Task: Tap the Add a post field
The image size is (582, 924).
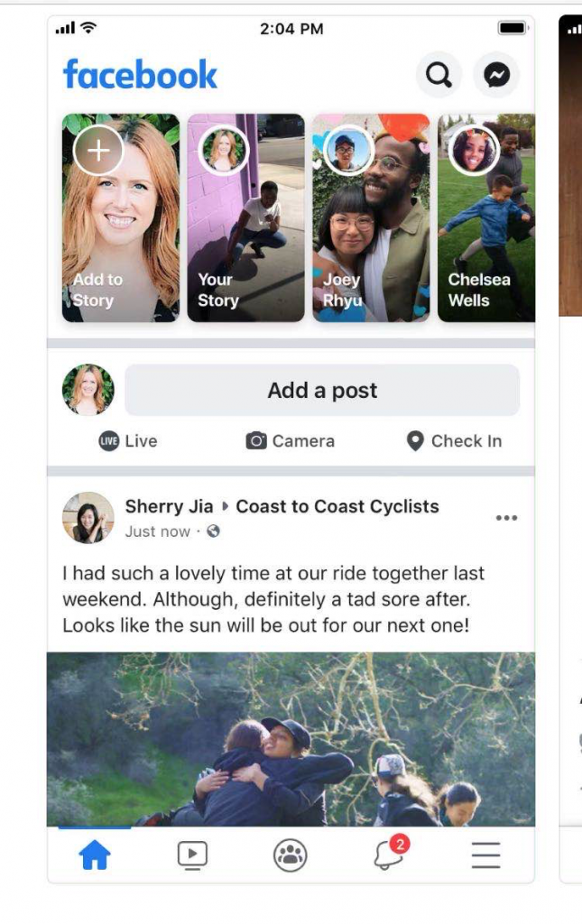Action: (322, 390)
